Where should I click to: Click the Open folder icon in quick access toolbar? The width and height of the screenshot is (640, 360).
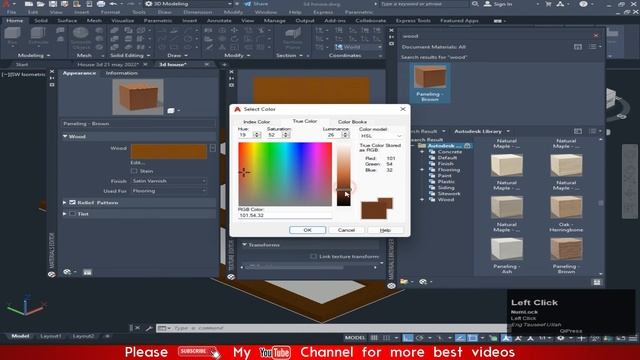[41, 4]
